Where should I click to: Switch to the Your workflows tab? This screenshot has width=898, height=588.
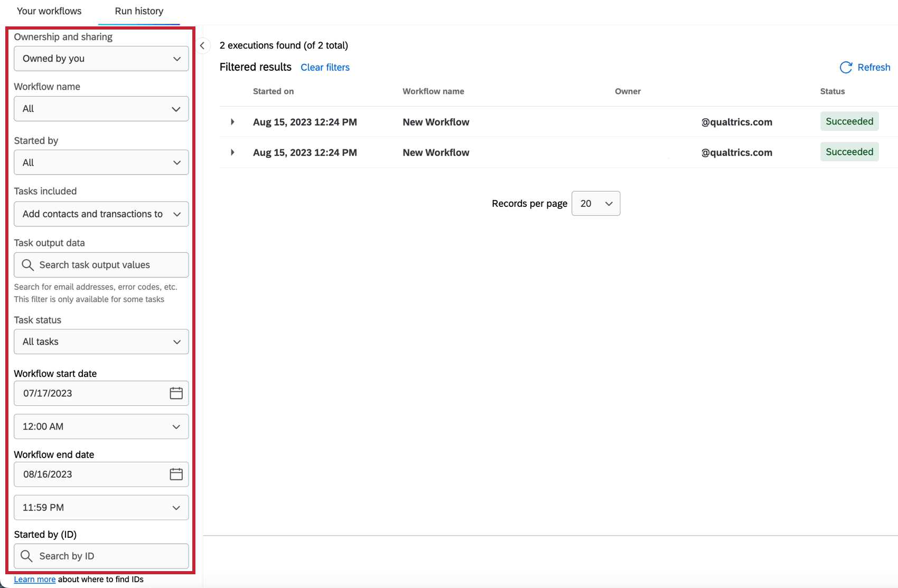[x=49, y=11]
